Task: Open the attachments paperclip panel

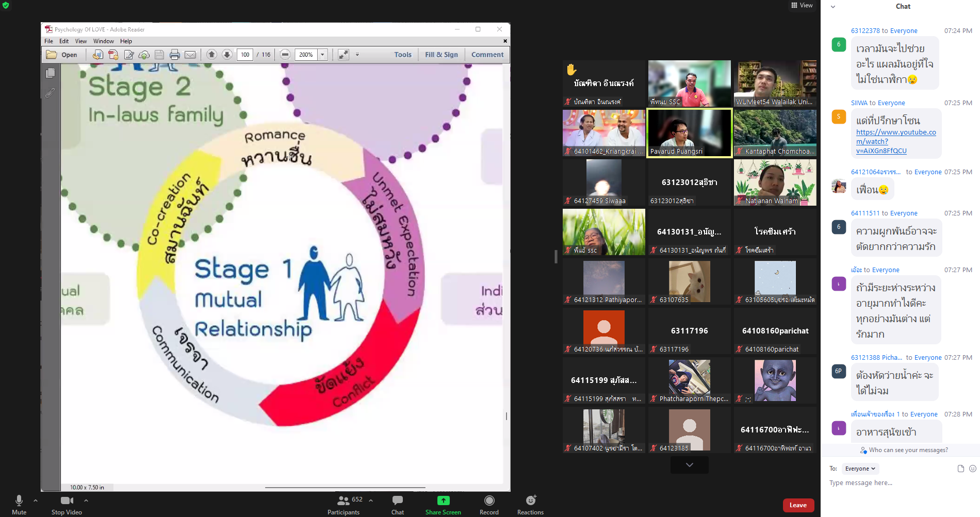Action: [x=51, y=93]
